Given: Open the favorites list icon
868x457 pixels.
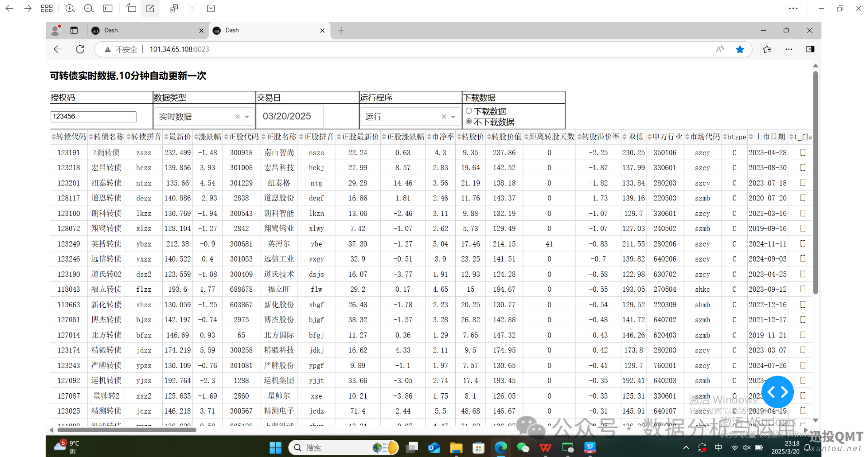Looking at the screenshot, I should click(767, 49).
